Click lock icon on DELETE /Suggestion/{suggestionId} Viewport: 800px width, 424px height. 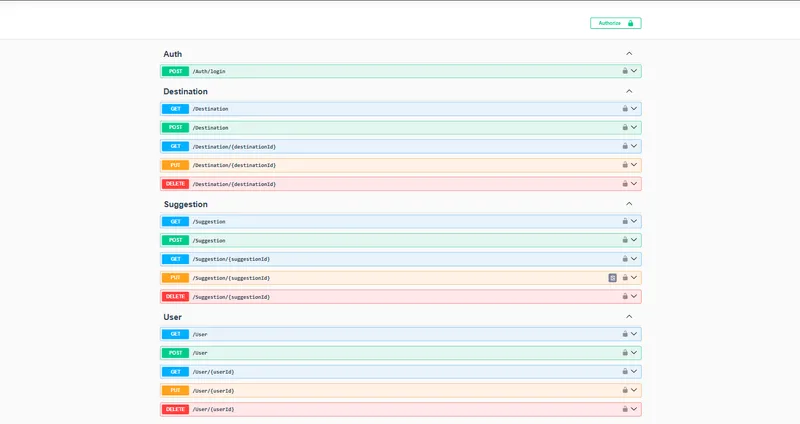click(624, 296)
